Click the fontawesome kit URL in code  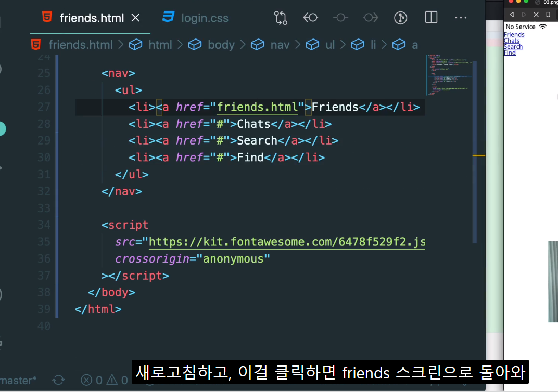[287, 242]
